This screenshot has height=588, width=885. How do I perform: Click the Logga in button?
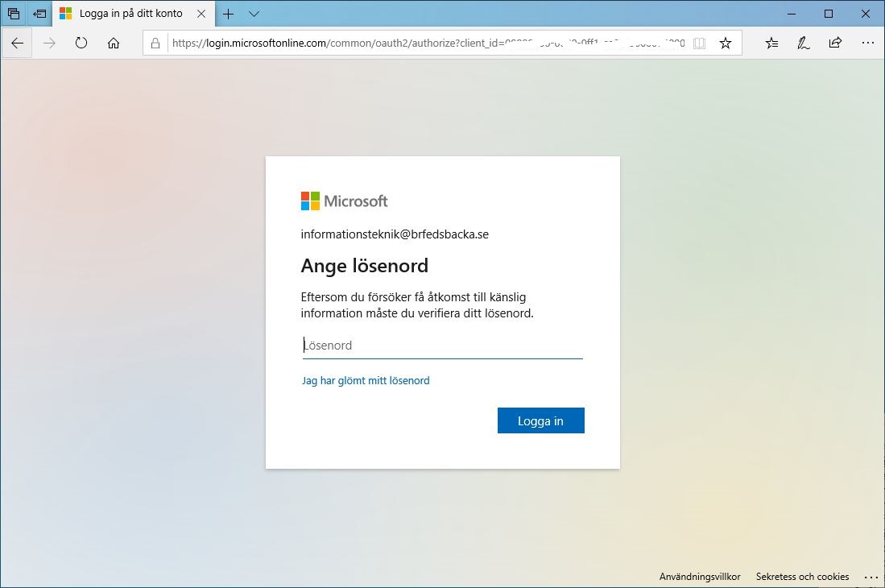tap(540, 420)
